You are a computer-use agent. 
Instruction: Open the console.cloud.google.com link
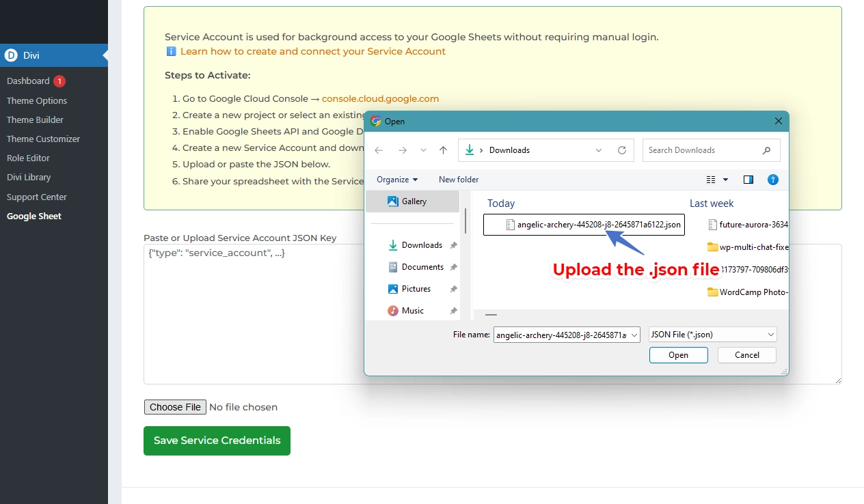380,98
